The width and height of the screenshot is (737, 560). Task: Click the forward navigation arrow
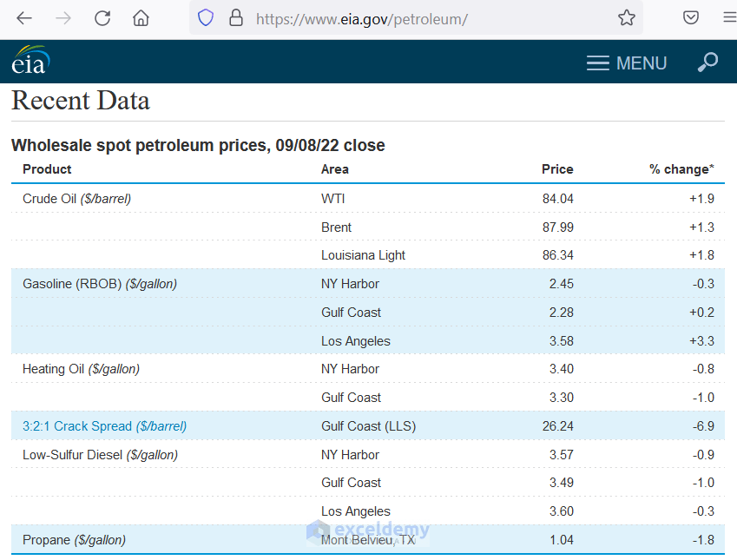coord(63,16)
